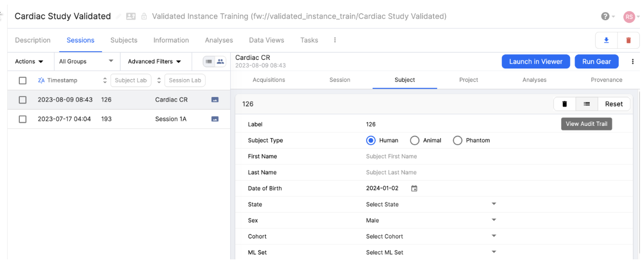Click sort arrows before Session Label filter
This screenshot has height=268, width=644.
(159, 80)
